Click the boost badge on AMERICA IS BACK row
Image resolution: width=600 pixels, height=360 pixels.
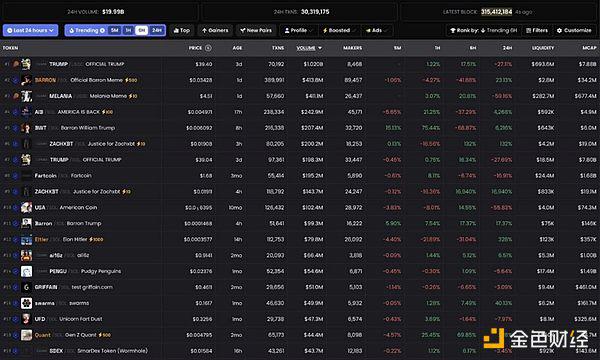(107, 112)
